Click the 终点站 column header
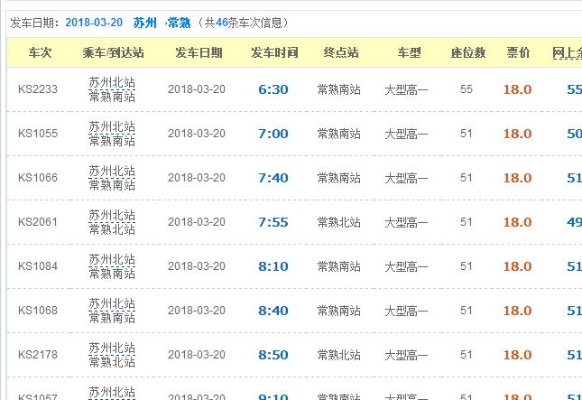The image size is (582, 400). point(341,53)
